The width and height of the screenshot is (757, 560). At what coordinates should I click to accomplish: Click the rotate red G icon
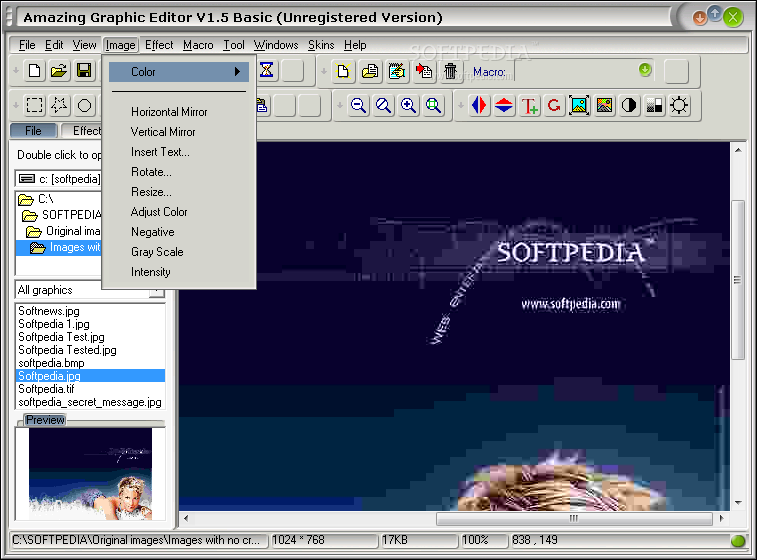(x=554, y=105)
